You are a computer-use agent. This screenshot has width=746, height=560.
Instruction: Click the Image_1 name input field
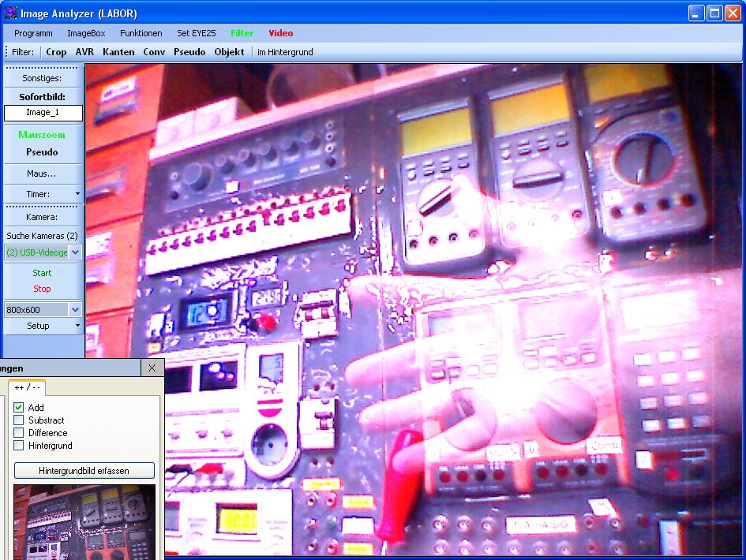43,113
